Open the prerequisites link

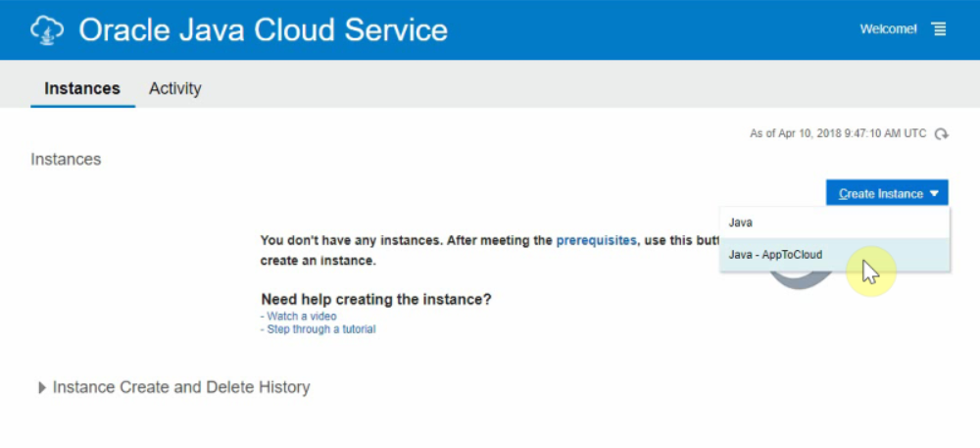[596, 240]
